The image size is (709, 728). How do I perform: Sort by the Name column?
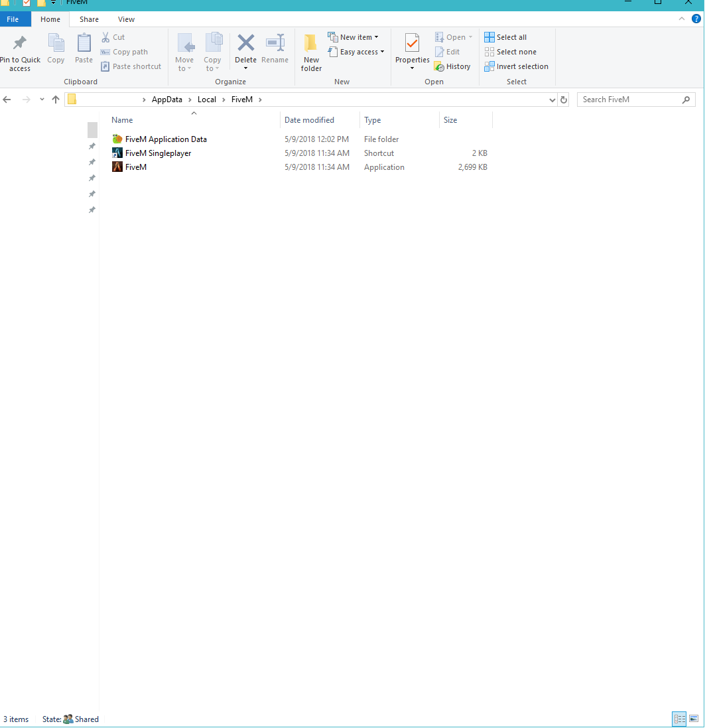[194, 120]
